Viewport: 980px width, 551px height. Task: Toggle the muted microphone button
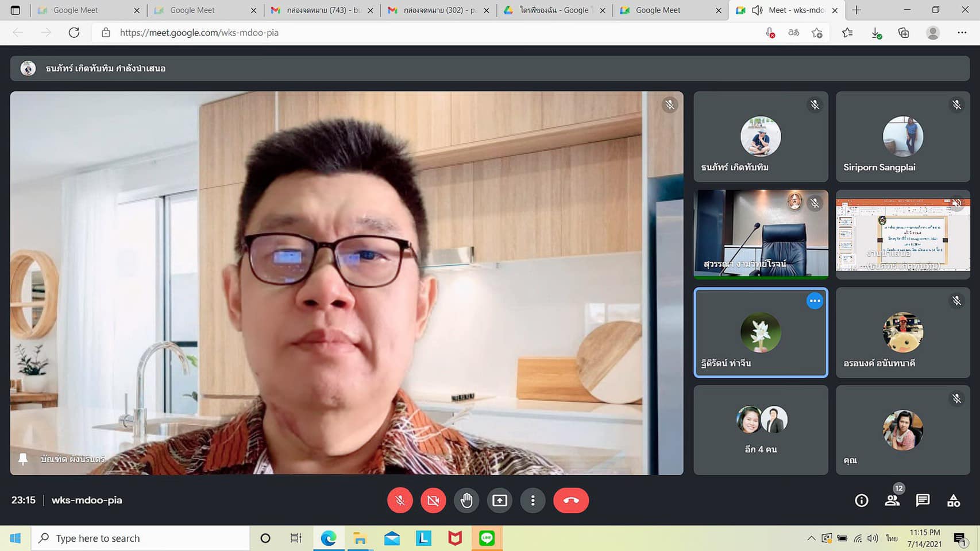[400, 500]
